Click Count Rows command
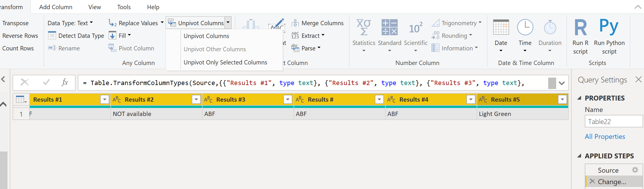Image resolution: width=644 pixels, height=189 pixels. (x=18, y=48)
